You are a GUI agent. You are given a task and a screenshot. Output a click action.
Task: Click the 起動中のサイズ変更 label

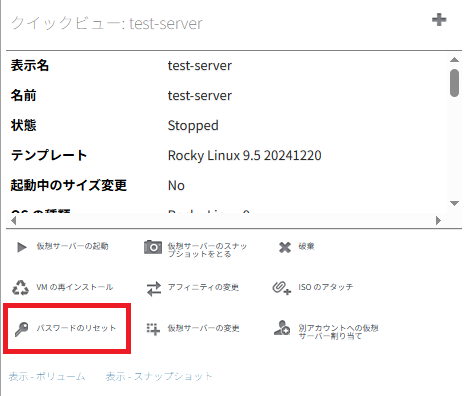click(69, 185)
